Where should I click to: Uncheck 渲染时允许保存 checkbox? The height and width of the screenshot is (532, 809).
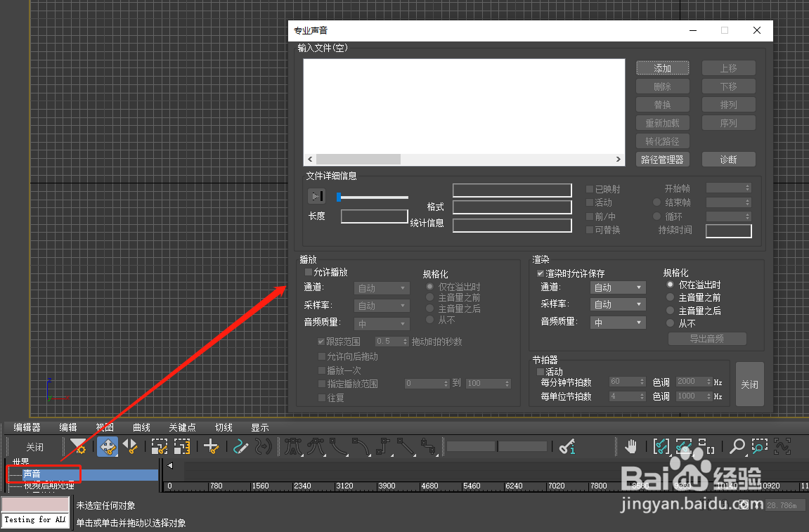(541, 273)
